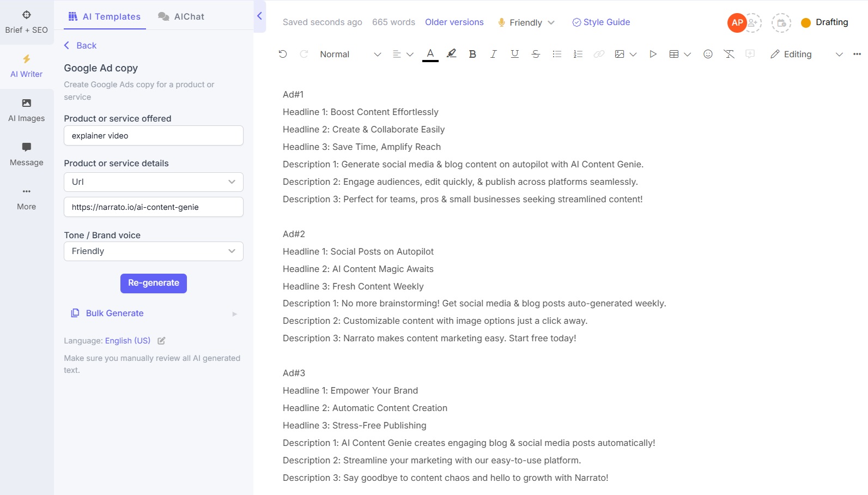This screenshot has height=495, width=868.
Task: Open AI Images in the sidebar
Action: [x=26, y=111]
